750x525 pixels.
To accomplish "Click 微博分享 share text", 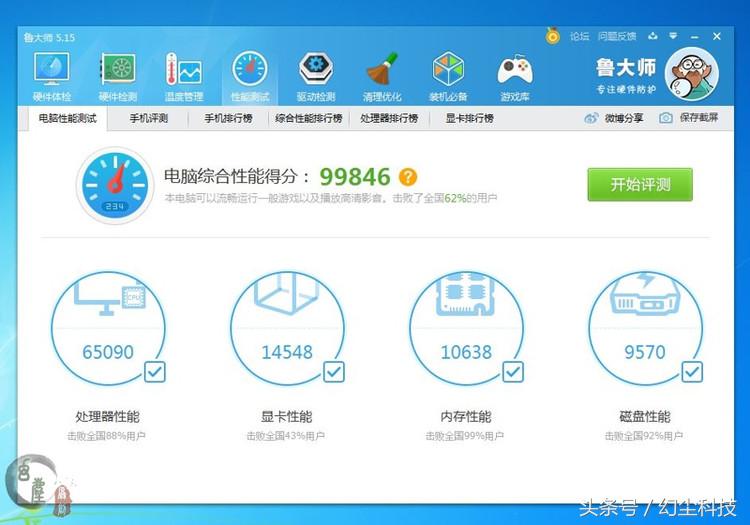I will coord(624,118).
